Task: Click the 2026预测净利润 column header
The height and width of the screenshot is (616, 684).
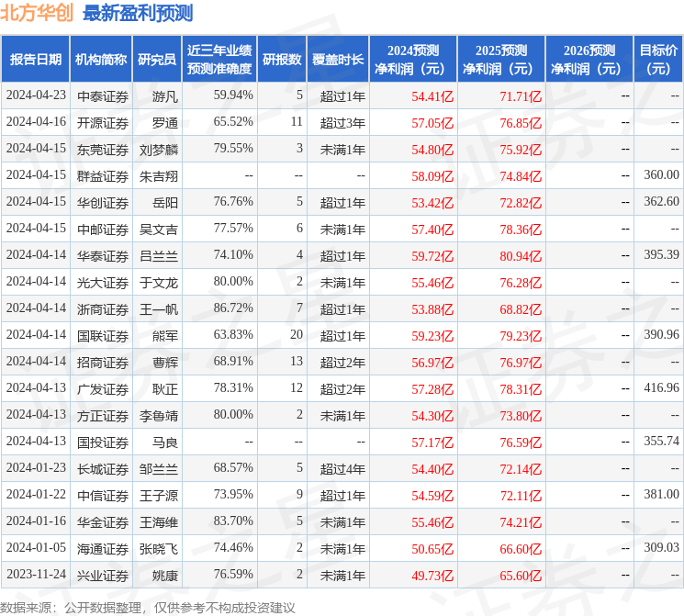Action: [x=589, y=60]
